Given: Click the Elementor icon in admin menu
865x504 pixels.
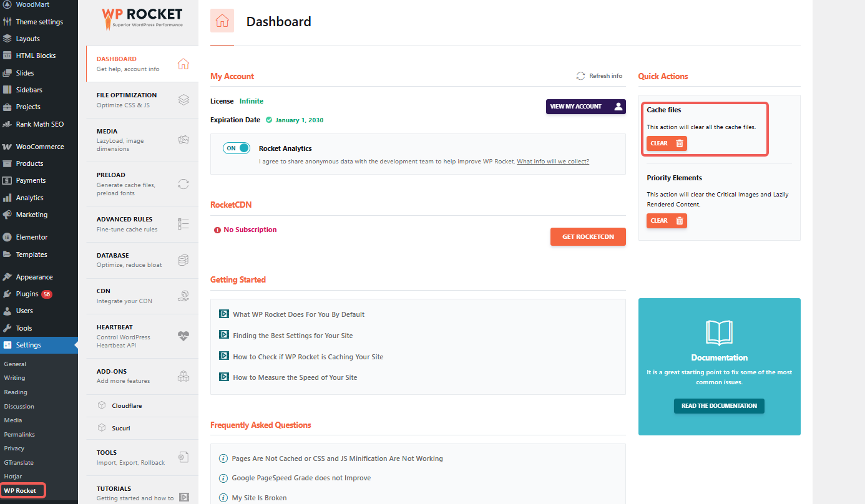Looking at the screenshot, I should pyautogui.click(x=7, y=237).
